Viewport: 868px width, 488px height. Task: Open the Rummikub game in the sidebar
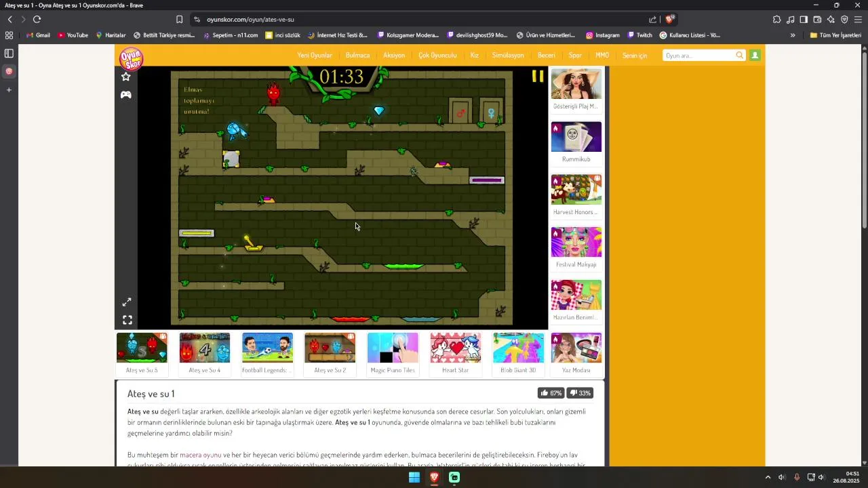coord(576,142)
